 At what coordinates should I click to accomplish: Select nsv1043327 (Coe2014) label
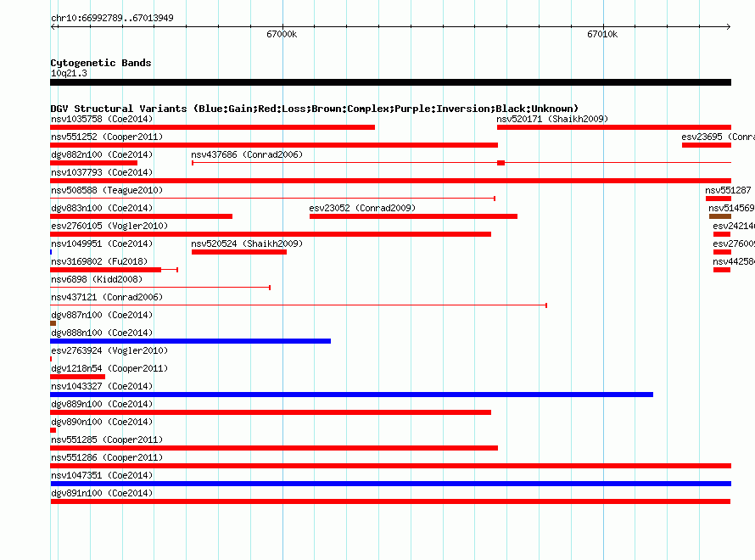[102, 386]
